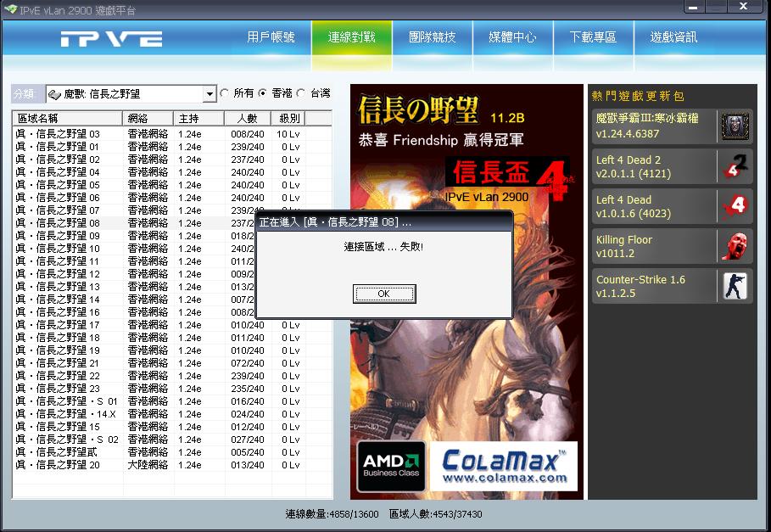Screen dimensions: 771x532
Task: Click the AMD Business Class logo
Action: (x=391, y=466)
